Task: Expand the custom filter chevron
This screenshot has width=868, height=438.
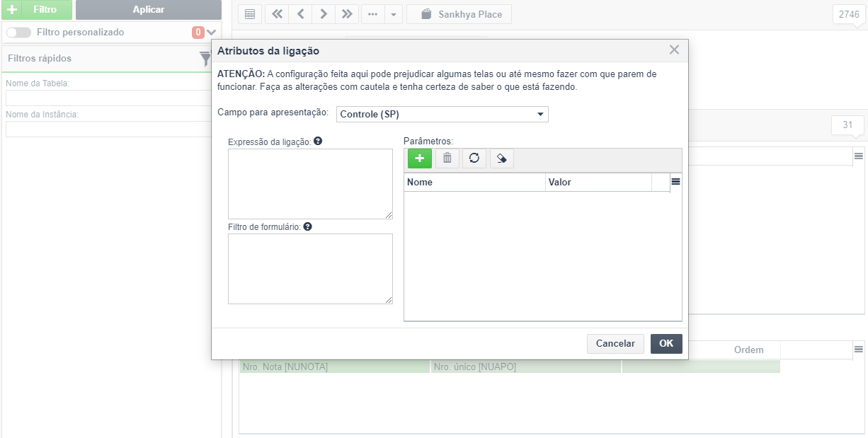Action: tap(212, 32)
